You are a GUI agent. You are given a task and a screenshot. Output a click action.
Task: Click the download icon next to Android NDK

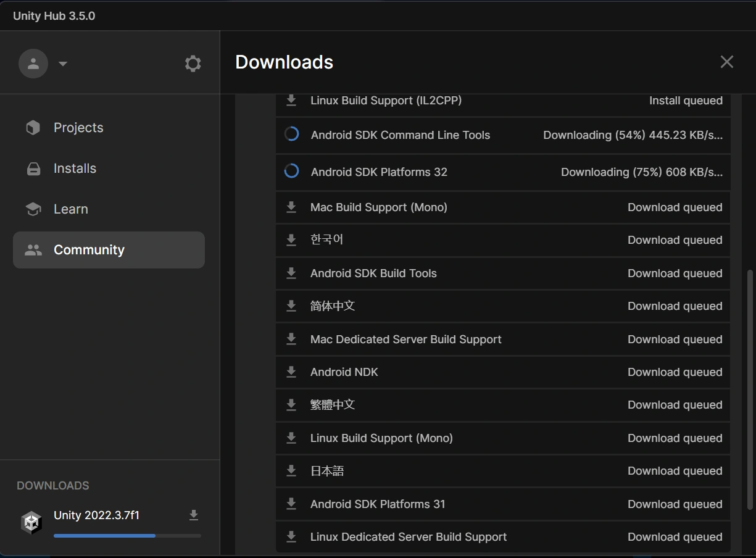[x=291, y=372]
